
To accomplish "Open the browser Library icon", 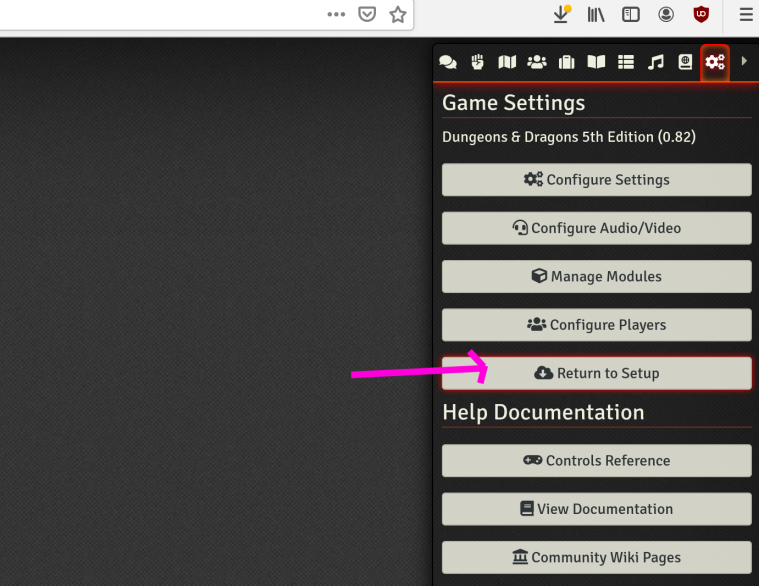I will (596, 15).
